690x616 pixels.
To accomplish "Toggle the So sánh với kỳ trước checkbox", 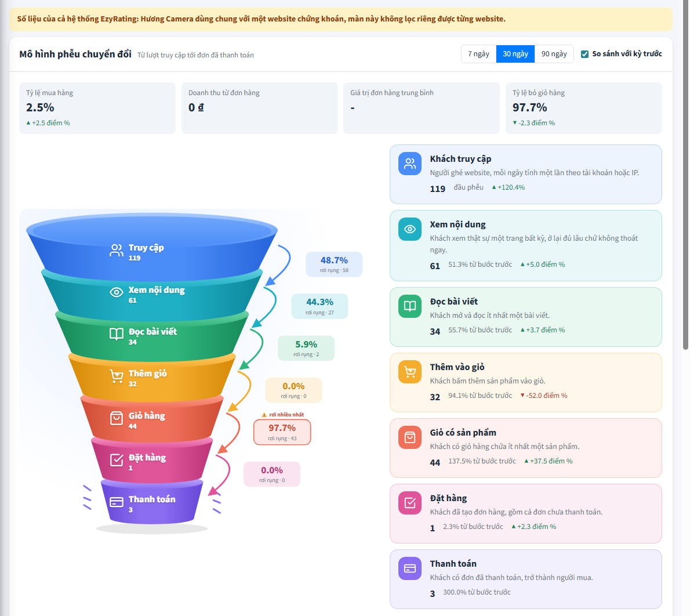I will 584,54.
